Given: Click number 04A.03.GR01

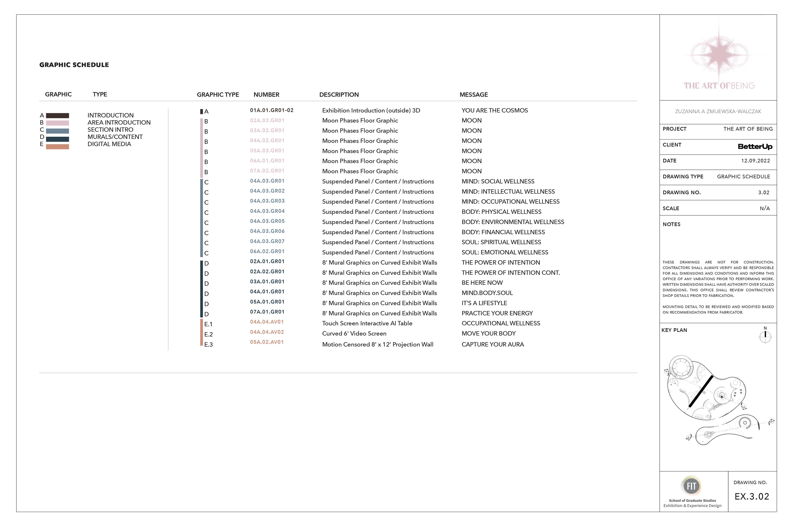Looking at the screenshot, I should tap(267, 181).
